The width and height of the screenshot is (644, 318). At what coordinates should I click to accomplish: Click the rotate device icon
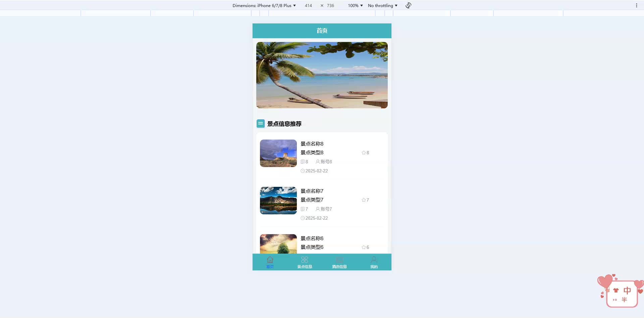pyautogui.click(x=408, y=5)
